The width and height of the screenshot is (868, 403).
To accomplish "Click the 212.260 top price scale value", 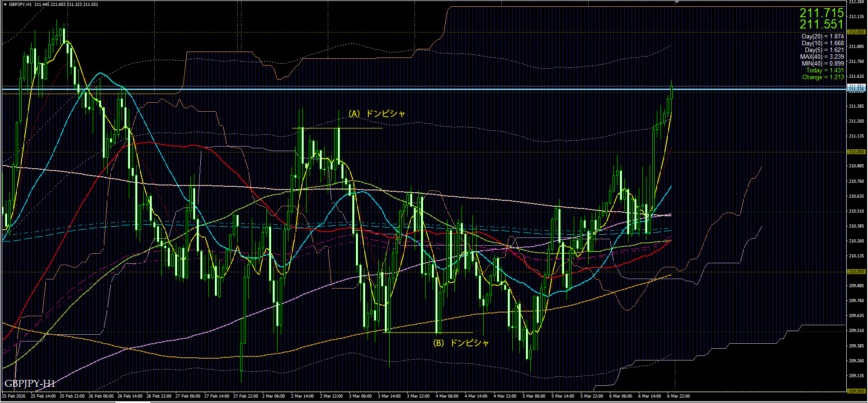I will 856,2.
